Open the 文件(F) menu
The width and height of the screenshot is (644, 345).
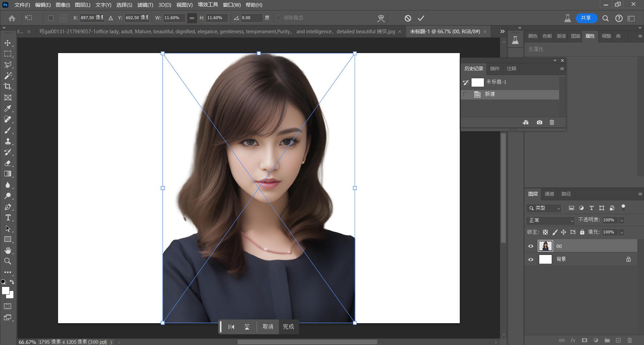(x=22, y=5)
